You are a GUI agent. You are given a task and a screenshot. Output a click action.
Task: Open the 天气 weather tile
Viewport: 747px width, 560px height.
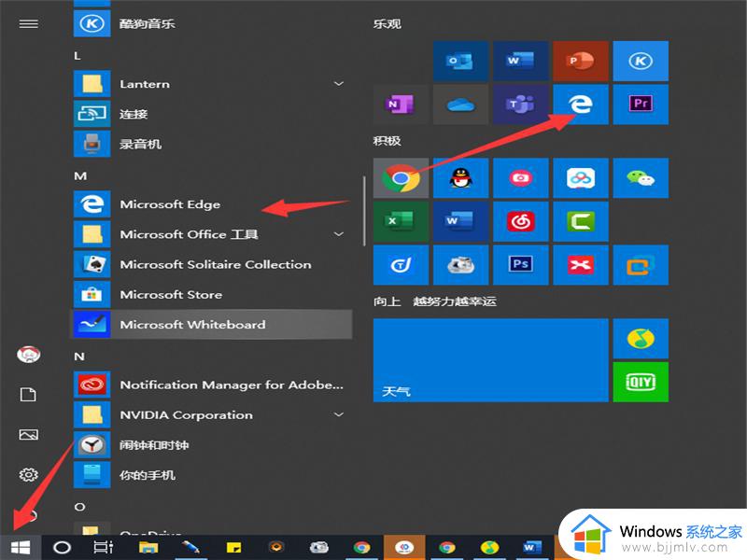[x=491, y=360]
